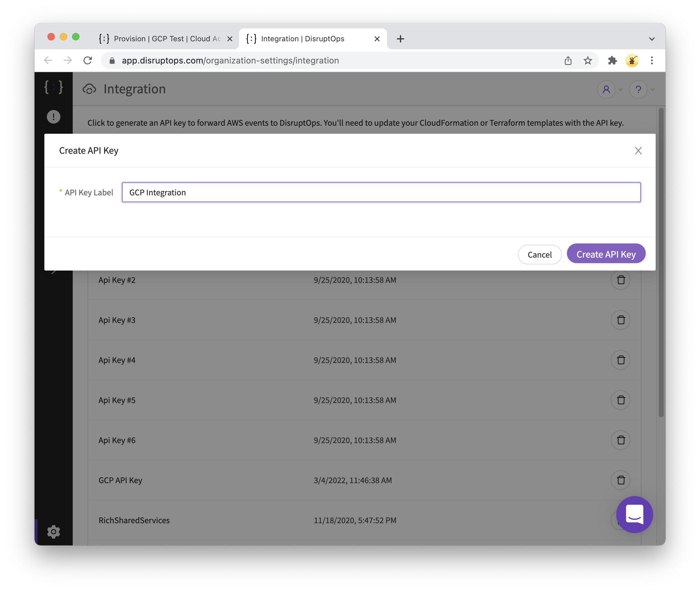Reload the page
This screenshot has width=700, height=591.
88,61
